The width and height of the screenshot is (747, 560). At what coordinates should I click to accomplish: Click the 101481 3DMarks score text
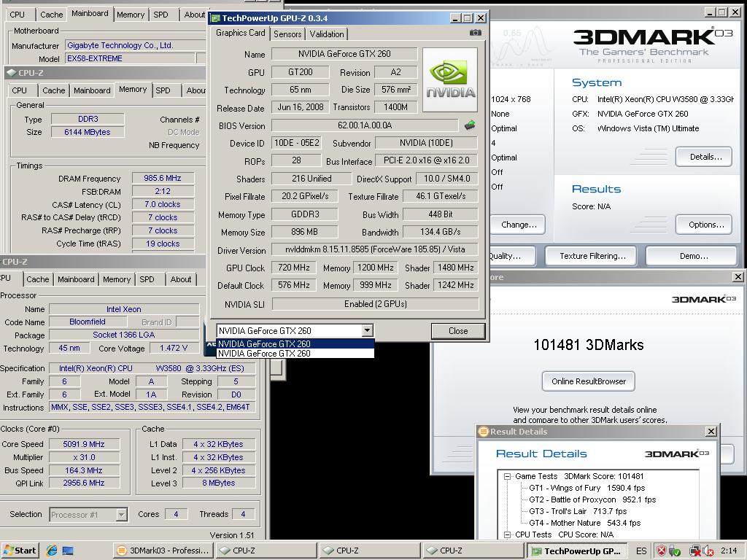point(589,345)
